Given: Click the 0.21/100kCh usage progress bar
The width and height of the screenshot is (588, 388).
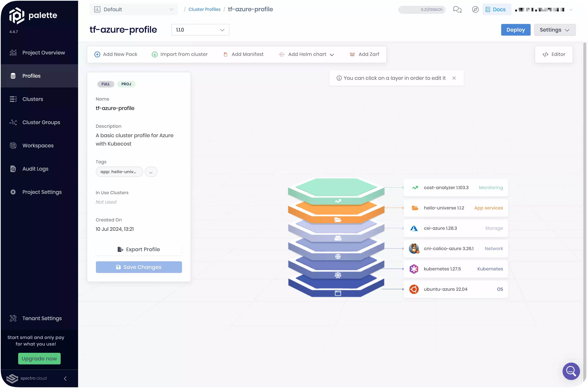Looking at the screenshot, I should point(422,10).
